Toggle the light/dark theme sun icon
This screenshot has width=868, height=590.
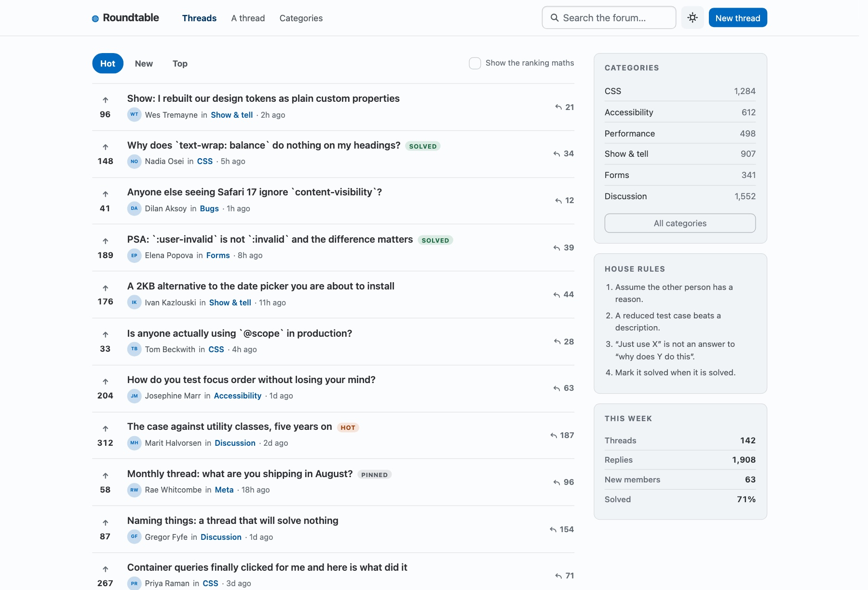(692, 18)
